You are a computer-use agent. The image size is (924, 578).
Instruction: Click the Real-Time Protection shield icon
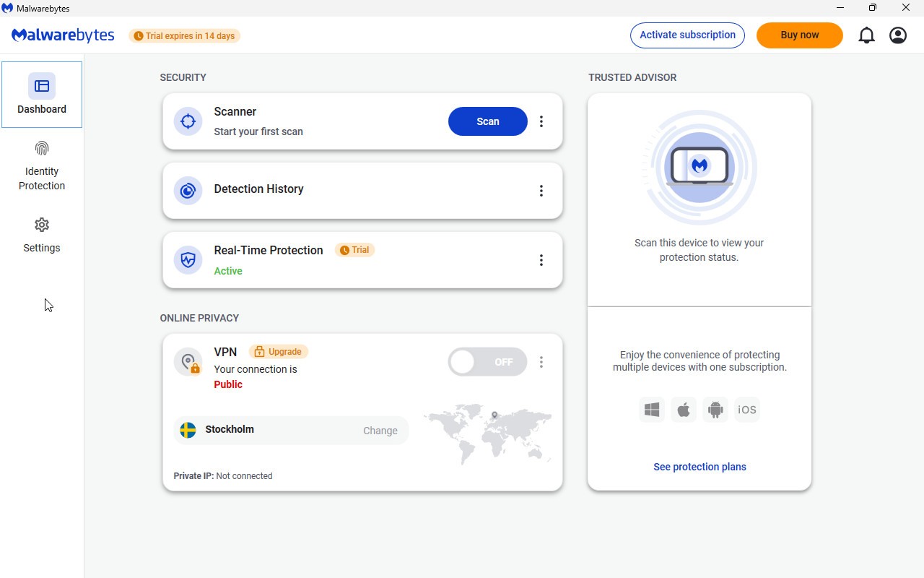(x=188, y=260)
